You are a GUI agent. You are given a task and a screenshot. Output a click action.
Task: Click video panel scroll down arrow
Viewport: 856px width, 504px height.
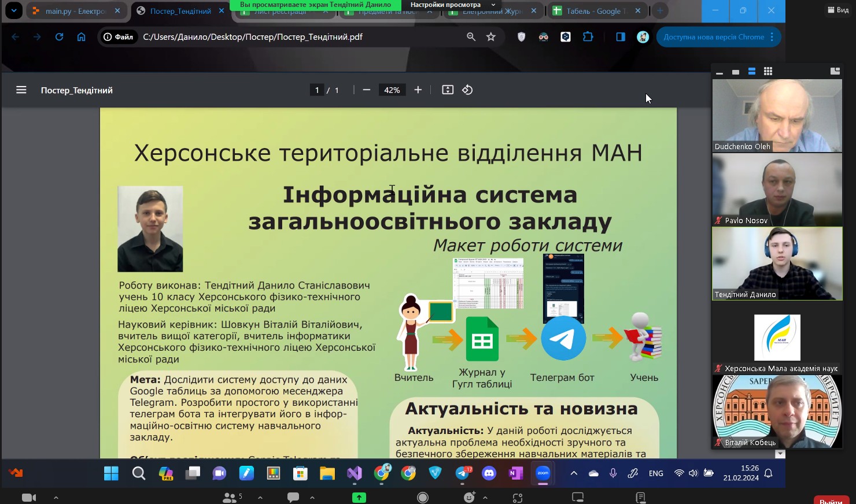[x=780, y=454]
